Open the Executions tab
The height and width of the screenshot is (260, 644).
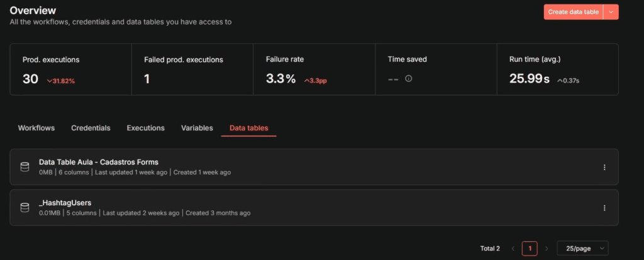[146, 128]
